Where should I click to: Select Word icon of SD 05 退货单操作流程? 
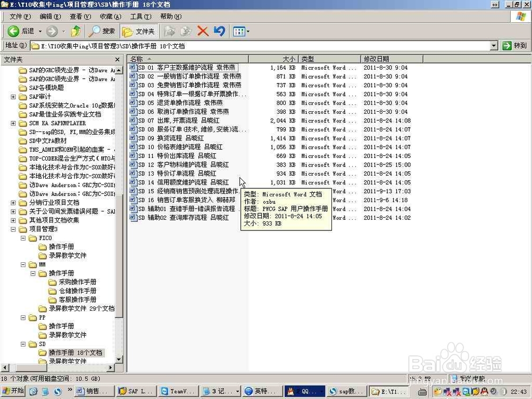[132, 103]
